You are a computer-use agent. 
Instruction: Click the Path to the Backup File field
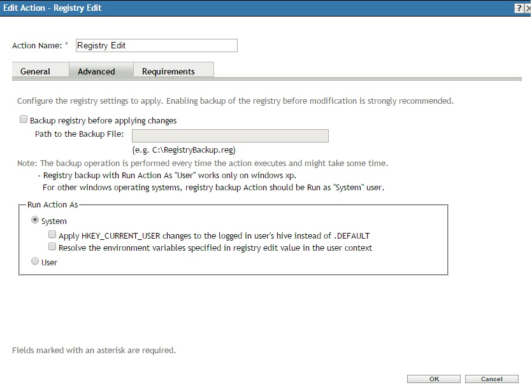[x=230, y=136]
